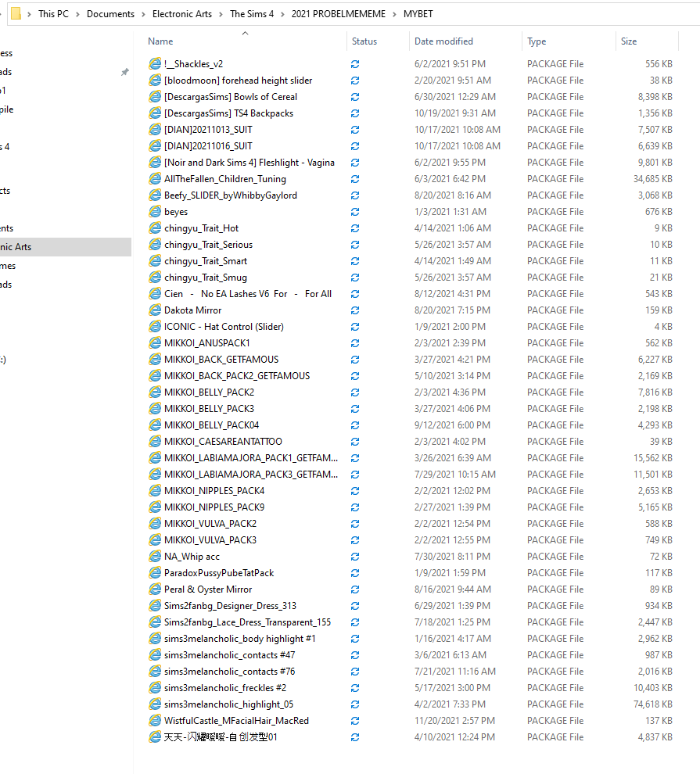Click size value 34,685 KB
This screenshot has height=774, width=700.
(x=652, y=179)
